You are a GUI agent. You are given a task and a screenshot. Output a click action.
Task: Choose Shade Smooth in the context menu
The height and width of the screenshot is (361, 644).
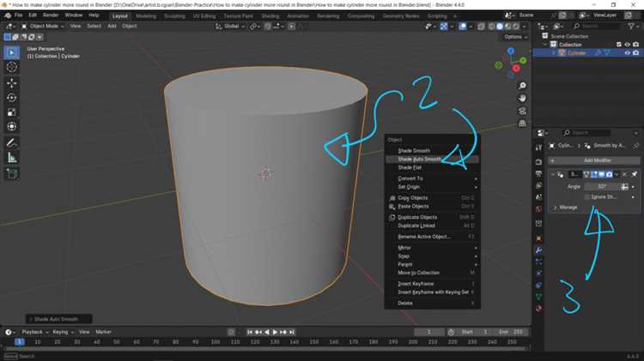(433, 151)
